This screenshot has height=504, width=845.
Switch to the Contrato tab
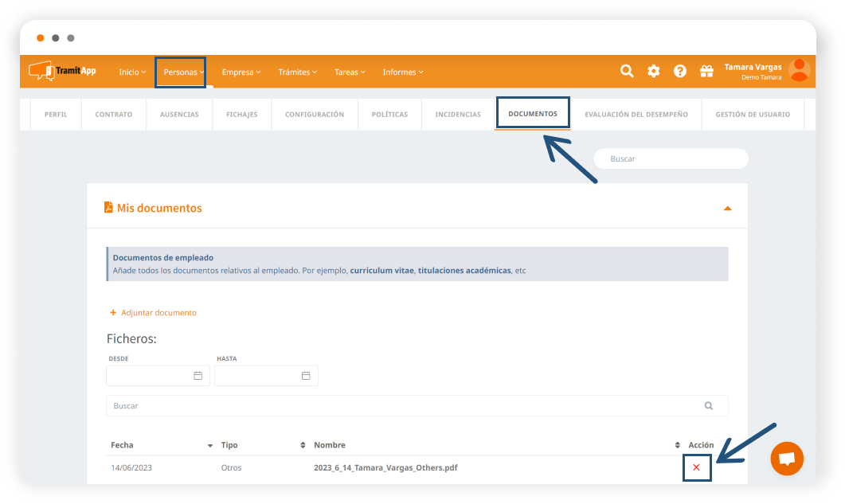tap(114, 115)
